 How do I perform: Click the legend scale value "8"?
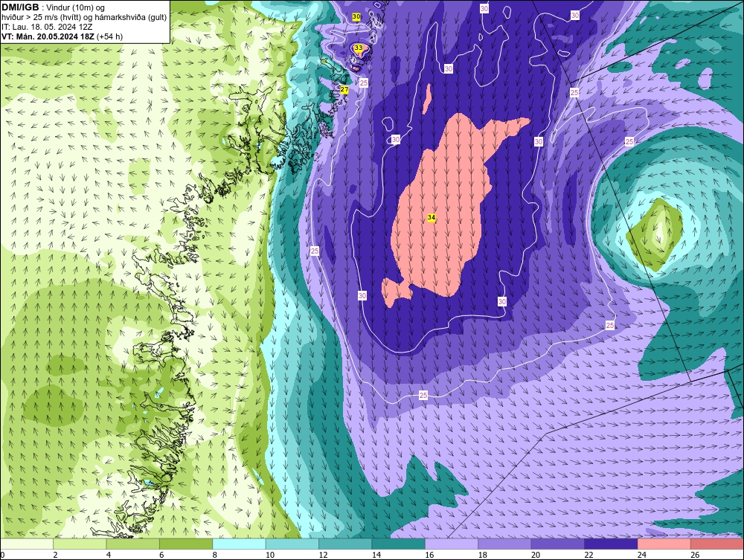(215, 555)
